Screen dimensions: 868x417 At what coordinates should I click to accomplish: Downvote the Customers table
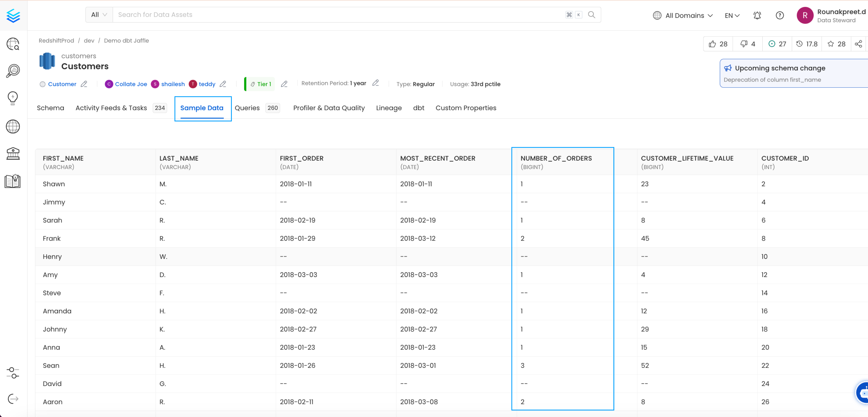[x=744, y=44]
